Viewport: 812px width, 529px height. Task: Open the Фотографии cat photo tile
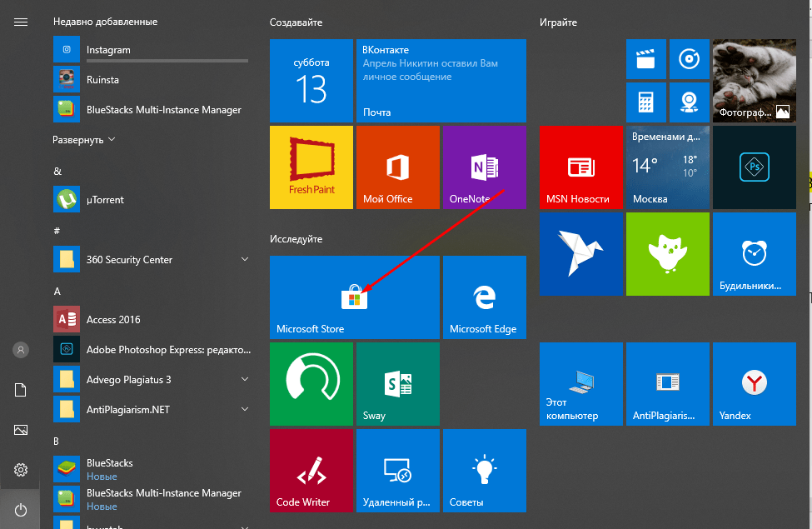(x=754, y=81)
